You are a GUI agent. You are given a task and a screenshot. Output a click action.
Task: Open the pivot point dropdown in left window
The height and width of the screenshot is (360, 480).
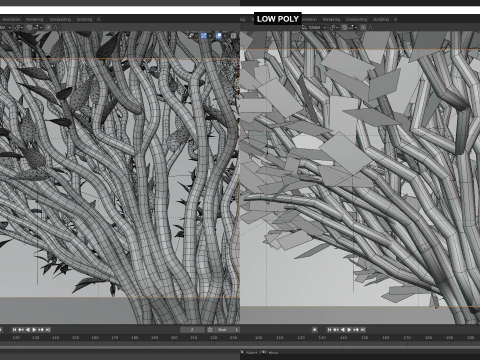pos(19,27)
